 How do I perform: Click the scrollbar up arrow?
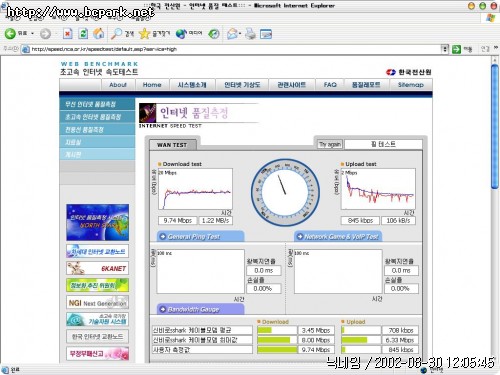(x=495, y=60)
